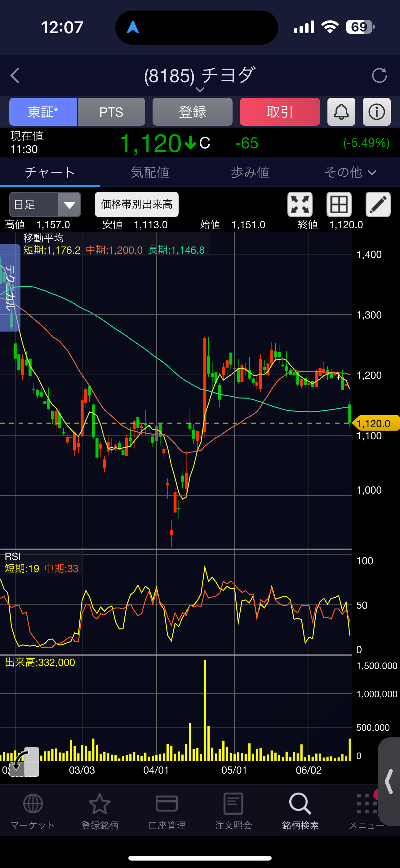Expand the right side panel handle
Screen dimensions: 400x868
coord(389,781)
